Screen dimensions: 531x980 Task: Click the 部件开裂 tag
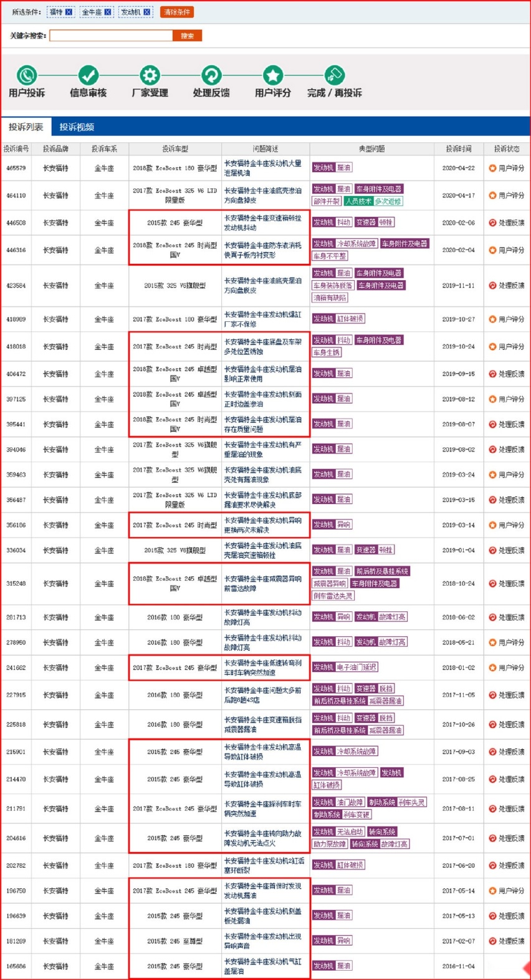click(x=327, y=201)
